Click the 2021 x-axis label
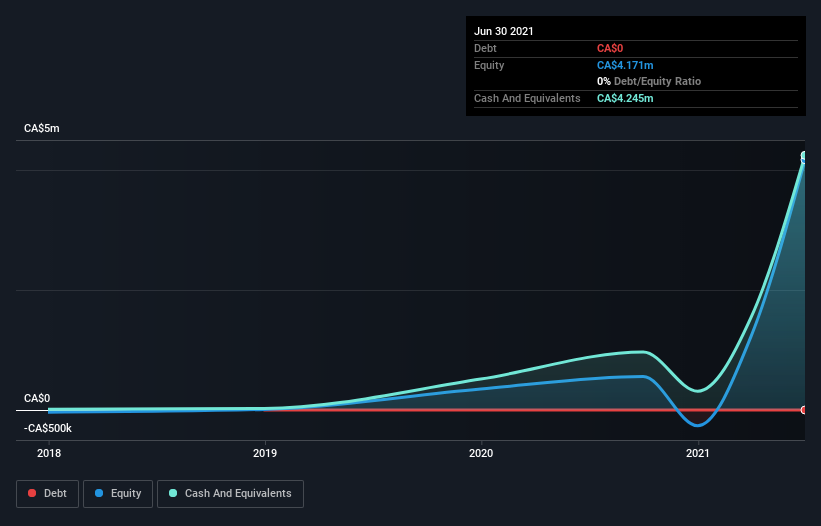This screenshot has height=526, width=821. 697,453
